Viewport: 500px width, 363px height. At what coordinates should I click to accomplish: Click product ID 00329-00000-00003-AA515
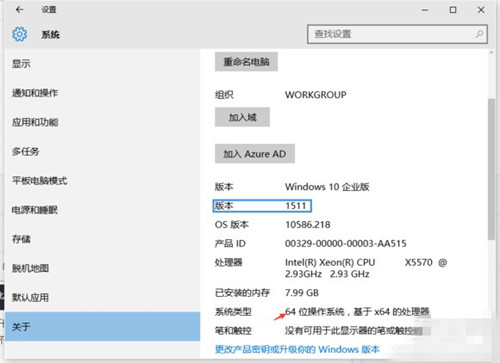346,243
